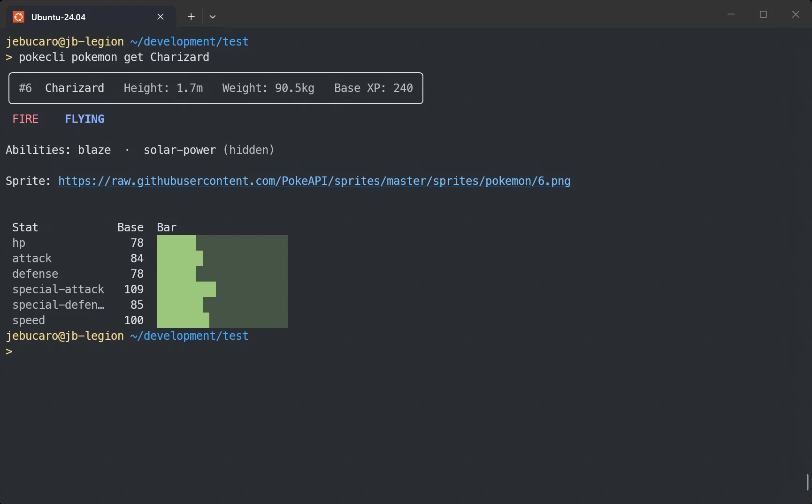812x504 pixels.
Task: Open a new terminal tab
Action: click(x=191, y=17)
